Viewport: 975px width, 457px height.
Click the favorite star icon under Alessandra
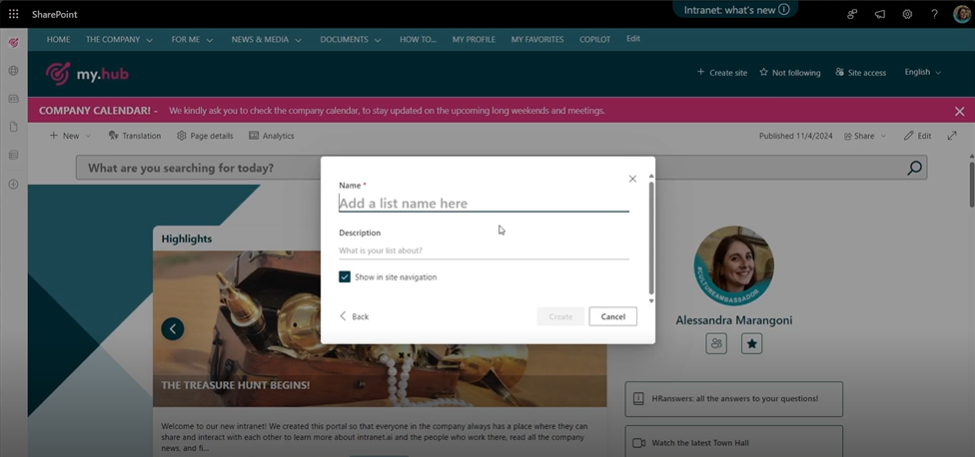point(751,344)
